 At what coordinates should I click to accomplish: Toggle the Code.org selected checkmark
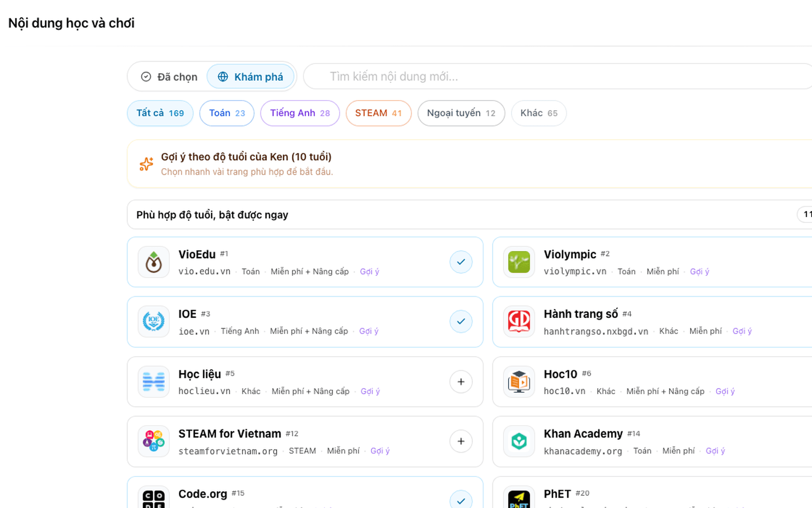click(461, 500)
